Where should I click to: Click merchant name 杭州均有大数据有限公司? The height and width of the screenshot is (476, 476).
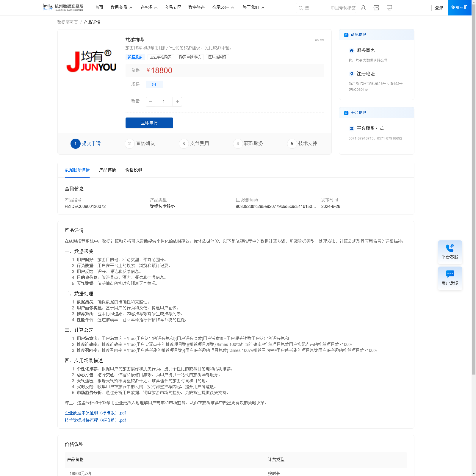click(368, 60)
